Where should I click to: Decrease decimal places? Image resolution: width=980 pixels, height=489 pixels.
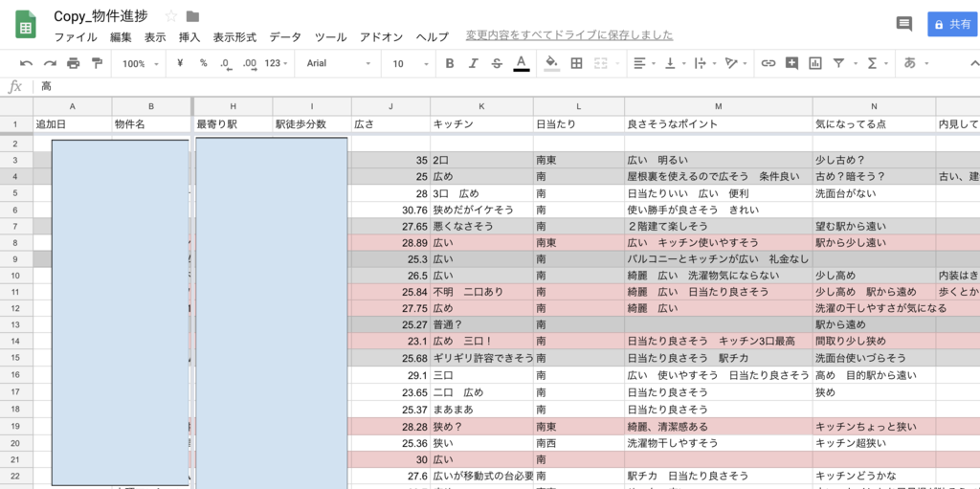coord(226,64)
